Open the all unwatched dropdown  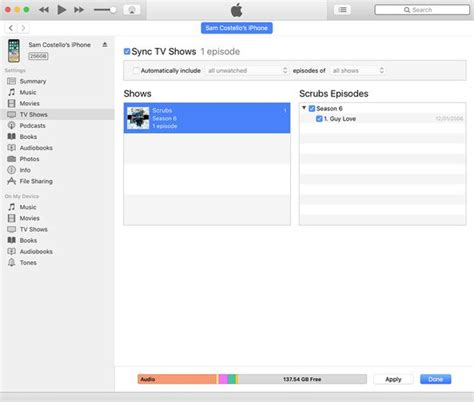tap(247, 70)
